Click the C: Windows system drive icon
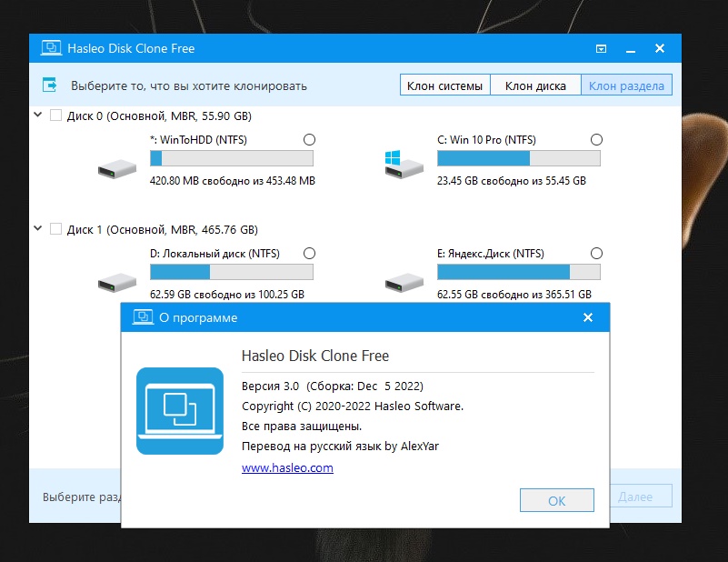Viewport: 728px width, 562px height. pyautogui.click(x=404, y=165)
